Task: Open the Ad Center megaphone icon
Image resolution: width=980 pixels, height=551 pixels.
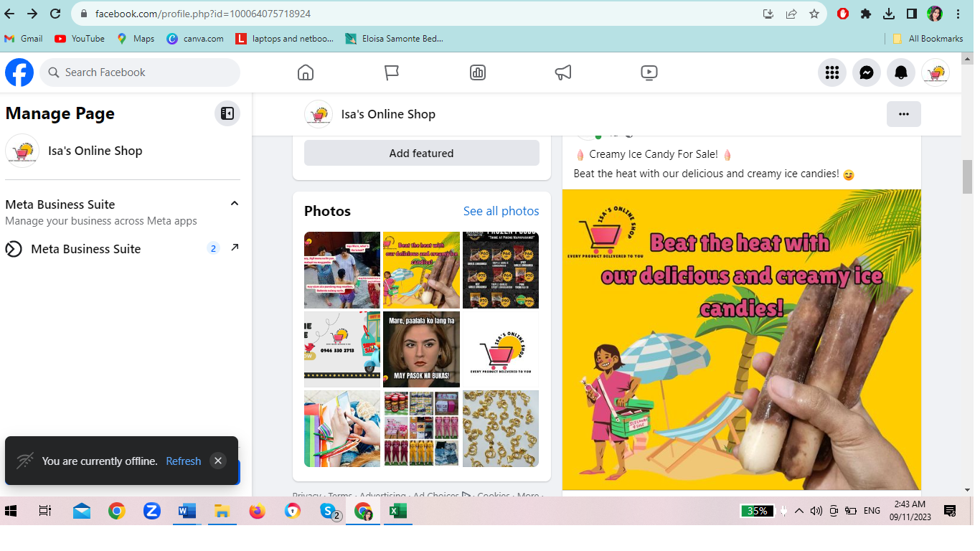Action: point(563,72)
